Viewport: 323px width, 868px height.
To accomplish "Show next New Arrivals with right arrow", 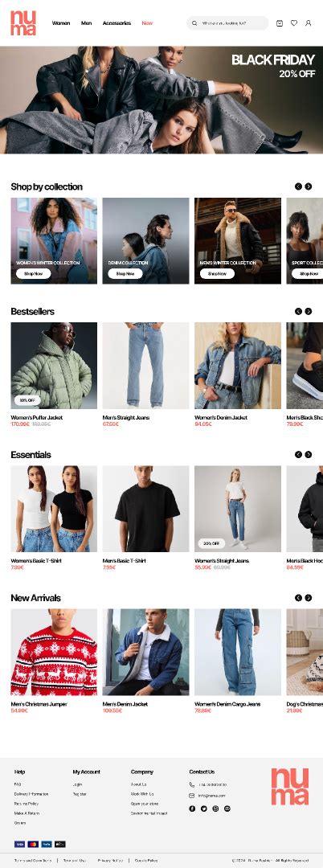I will pos(308,598).
